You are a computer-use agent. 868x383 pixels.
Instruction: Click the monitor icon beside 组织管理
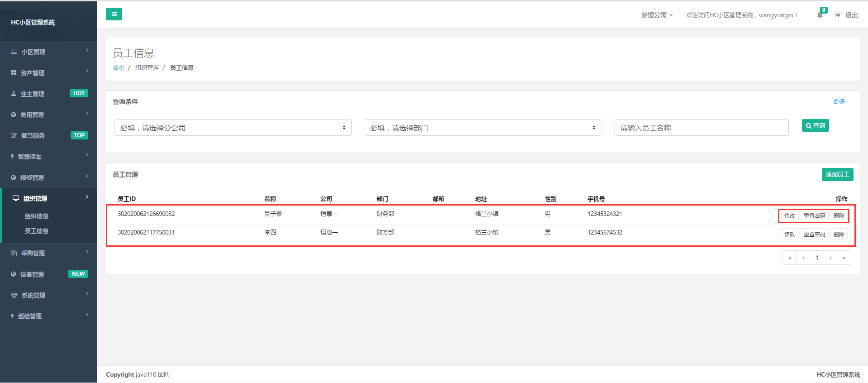coord(16,198)
